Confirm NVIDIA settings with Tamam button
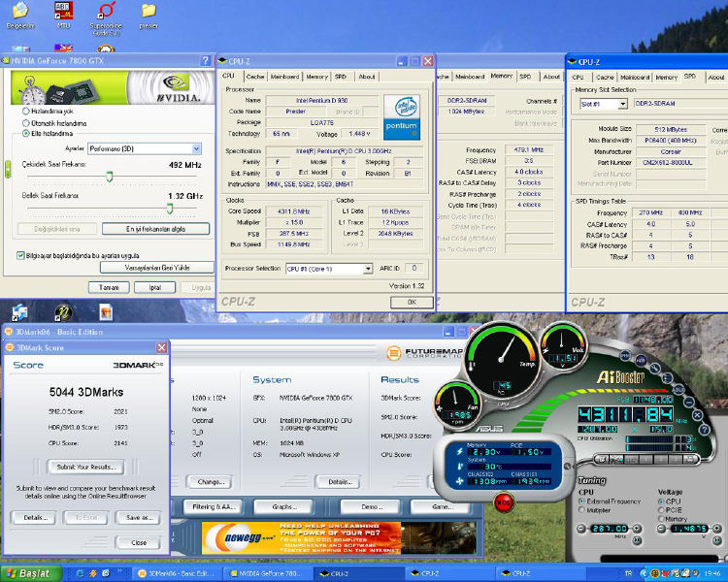The image size is (728, 582). pos(109,287)
